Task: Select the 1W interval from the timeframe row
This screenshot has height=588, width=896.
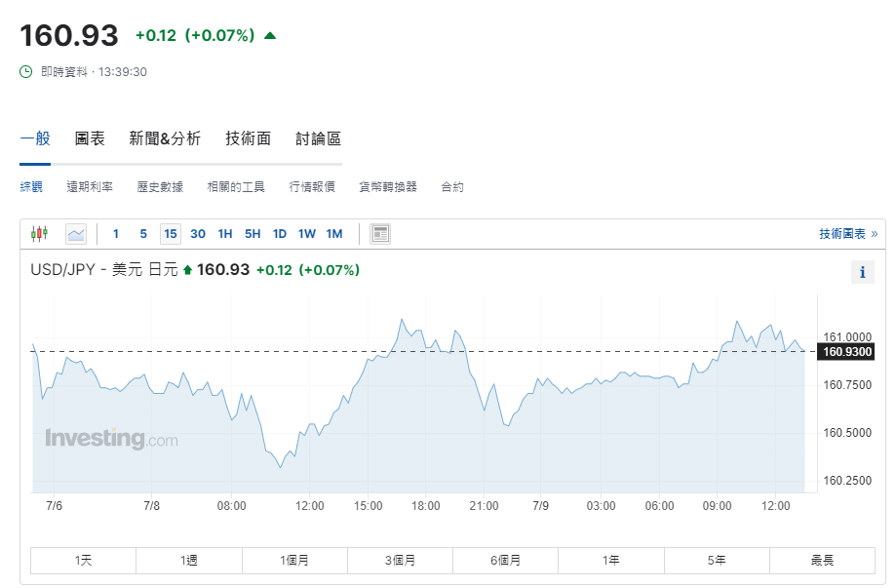Action: (x=307, y=233)
